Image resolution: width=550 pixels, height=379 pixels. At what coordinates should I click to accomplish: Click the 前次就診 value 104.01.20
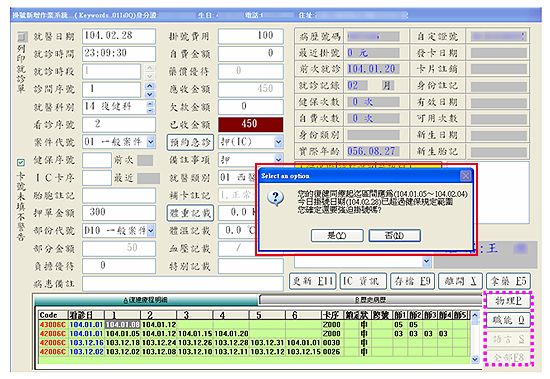pos(372,69)
